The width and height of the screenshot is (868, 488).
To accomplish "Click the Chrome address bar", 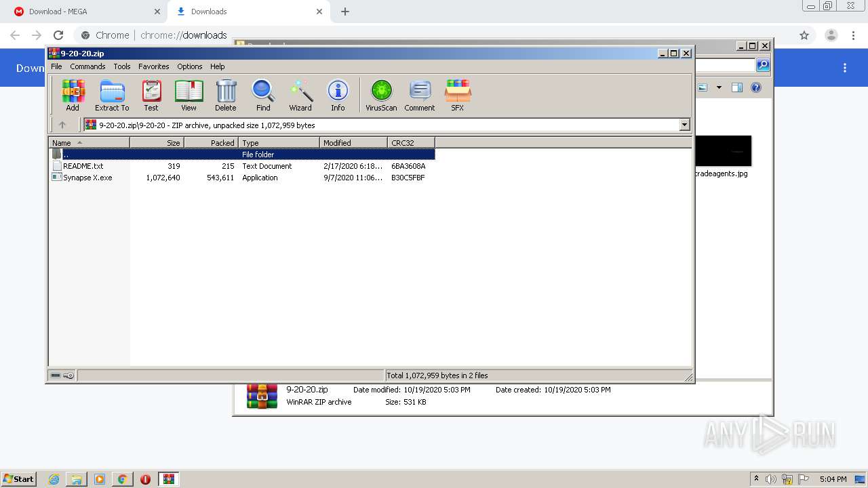I will pos(434,35).
